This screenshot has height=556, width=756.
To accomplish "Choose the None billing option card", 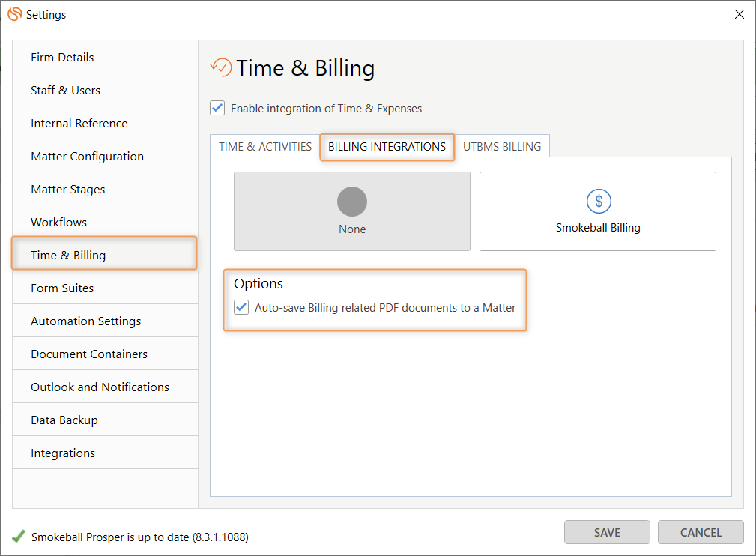I will (x=351, y=211).
